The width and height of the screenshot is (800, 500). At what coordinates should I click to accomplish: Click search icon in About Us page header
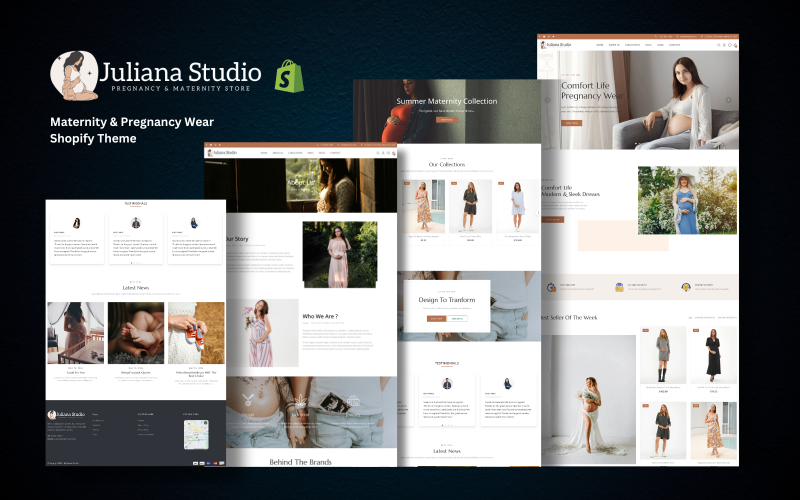[378, 153]
